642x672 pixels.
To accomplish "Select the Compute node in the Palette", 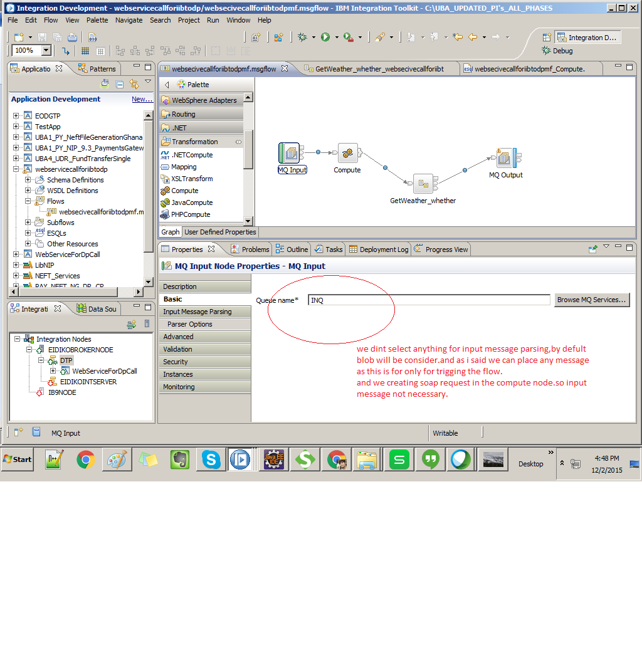I will [184, 191].
